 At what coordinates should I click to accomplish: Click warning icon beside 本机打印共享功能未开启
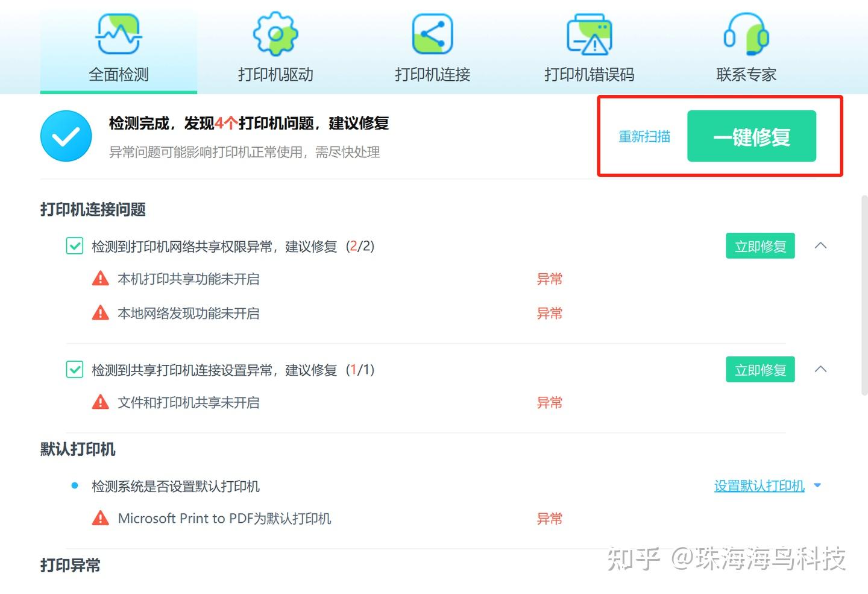click(x=100, y=278)
